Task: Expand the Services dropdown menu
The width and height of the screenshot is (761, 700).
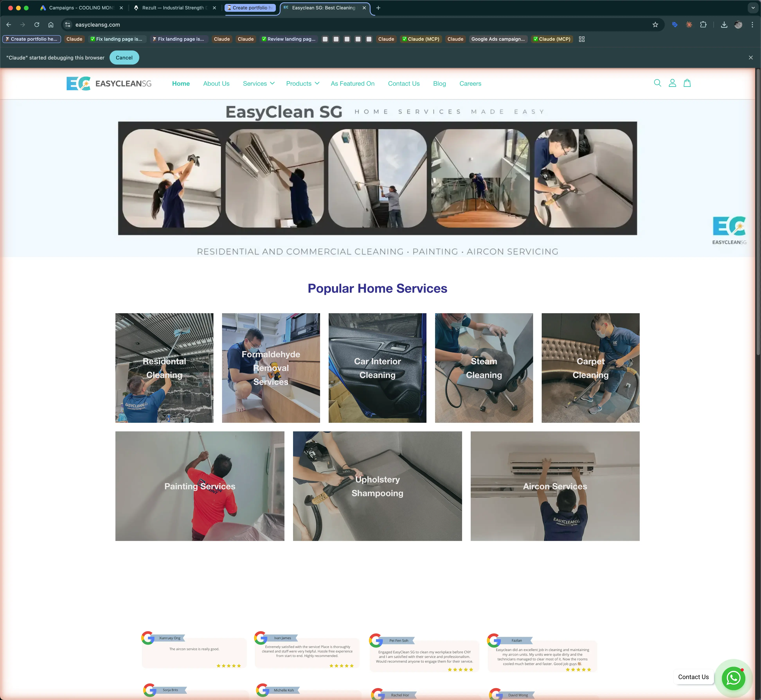Action: [259, 83]
